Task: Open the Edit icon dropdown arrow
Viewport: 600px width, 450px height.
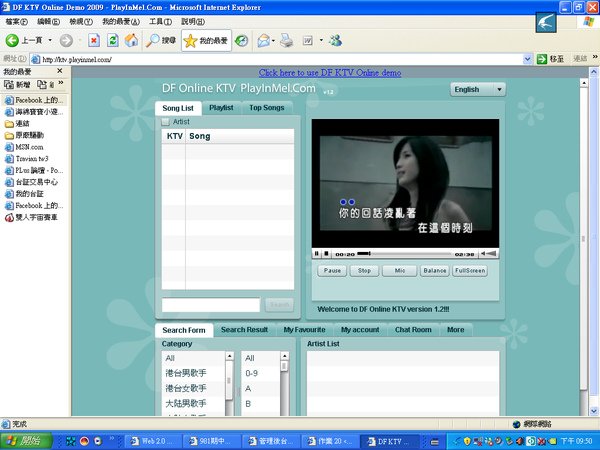Action: pyautogui.click(x=321, y=40)
